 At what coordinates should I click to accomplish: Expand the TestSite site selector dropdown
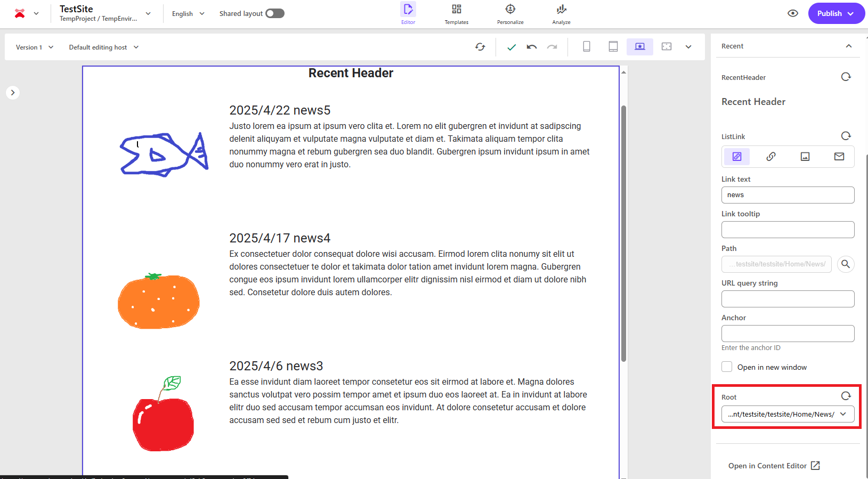coord(148,14)
